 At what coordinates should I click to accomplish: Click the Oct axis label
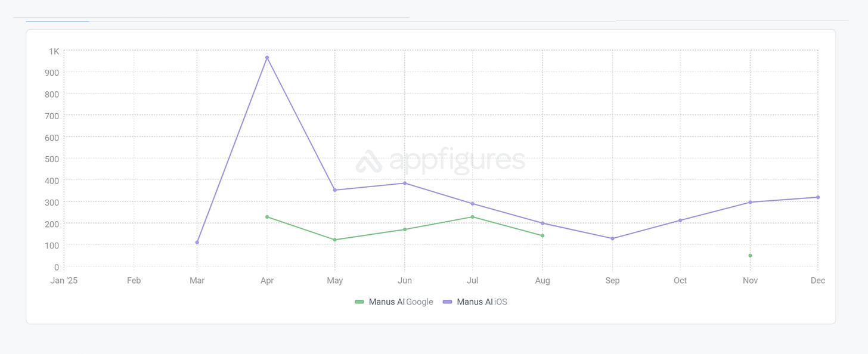click(680, 281)
